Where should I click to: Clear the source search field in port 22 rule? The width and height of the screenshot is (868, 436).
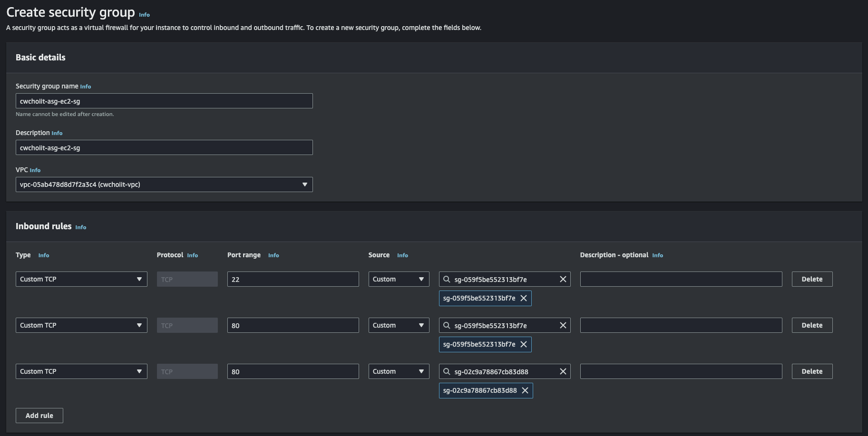click(x=563, y=279)
